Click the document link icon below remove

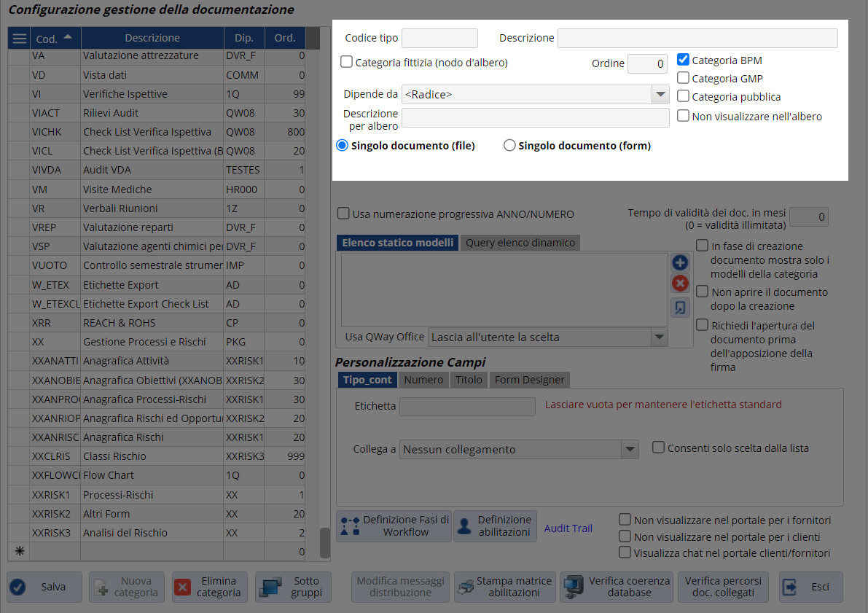click(x=679, y=308)
